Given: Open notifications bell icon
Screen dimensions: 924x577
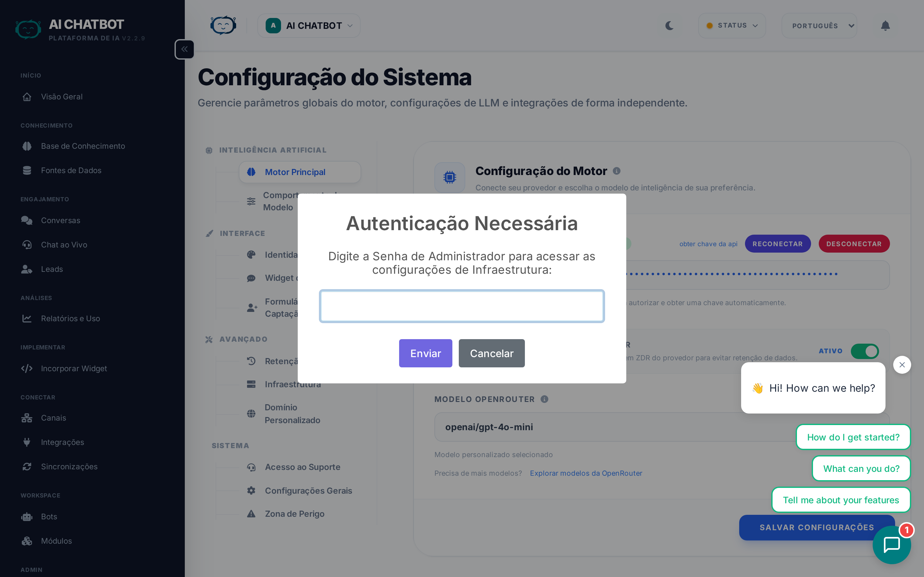Looking at the screenshot, I should [885, 26].
